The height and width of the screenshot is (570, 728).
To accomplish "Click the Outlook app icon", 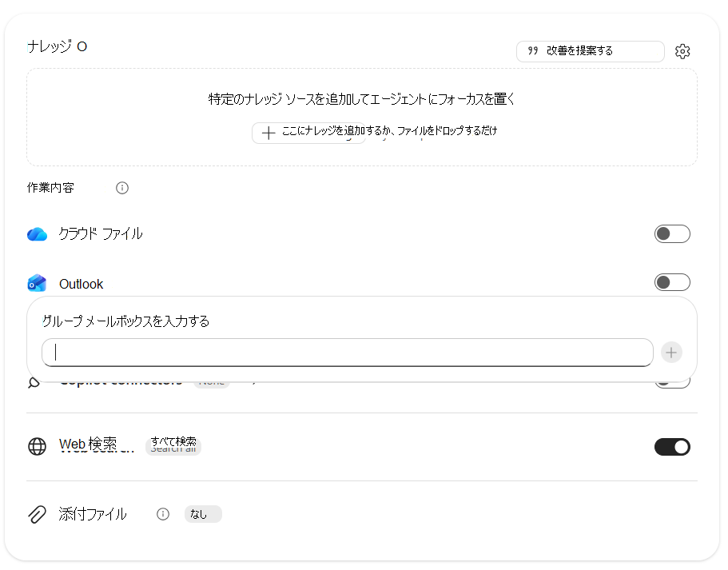I will coord(37,283).
